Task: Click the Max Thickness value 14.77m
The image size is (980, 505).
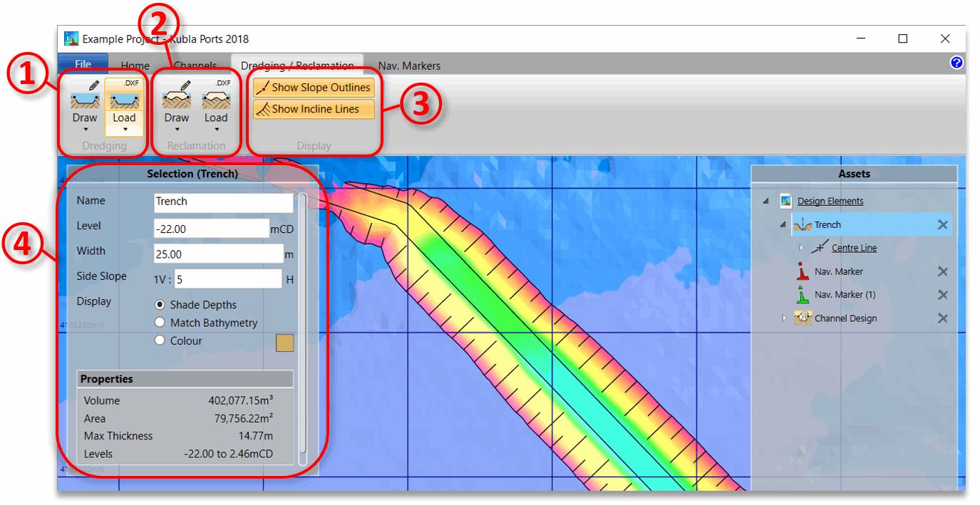Action: (256, 436)
